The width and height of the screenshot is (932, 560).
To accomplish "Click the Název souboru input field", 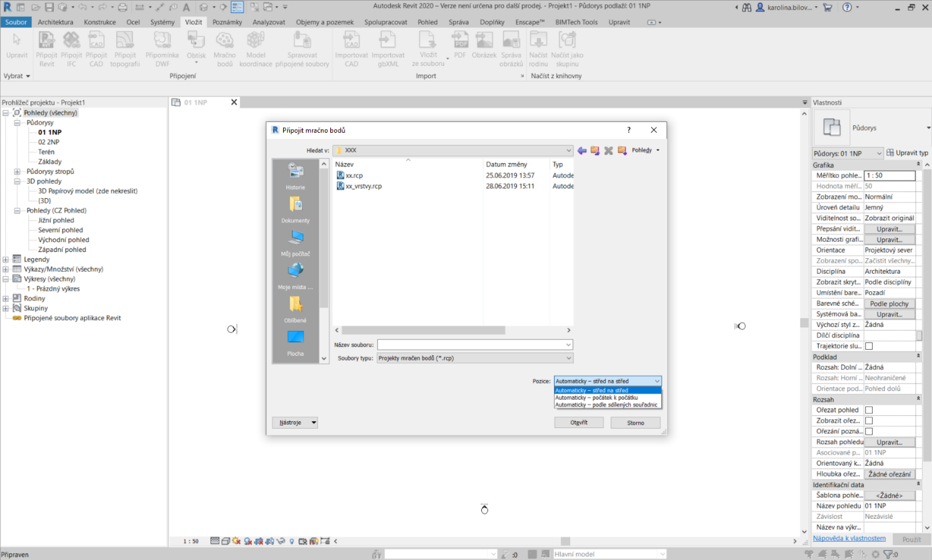I will [x=474, y=345].
